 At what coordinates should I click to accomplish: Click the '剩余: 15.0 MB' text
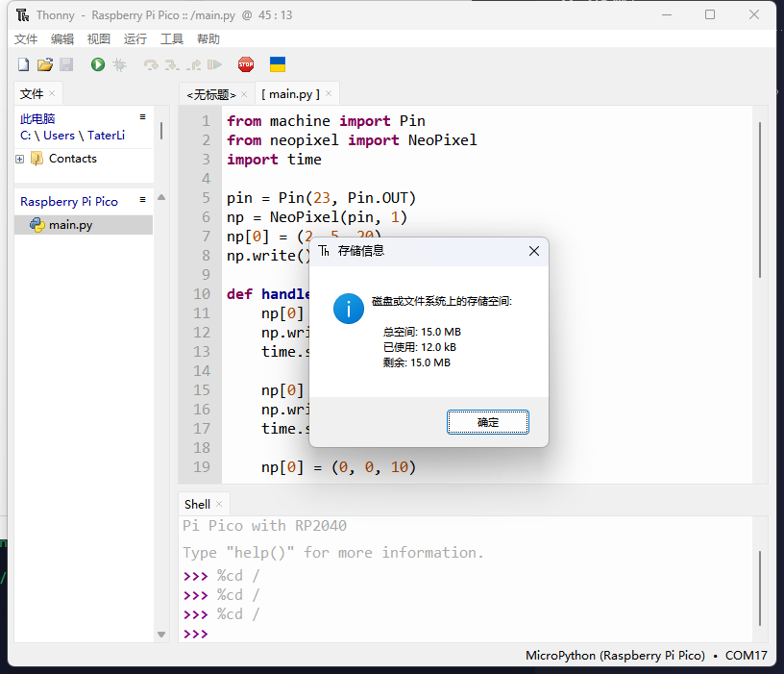click(417, 362)
